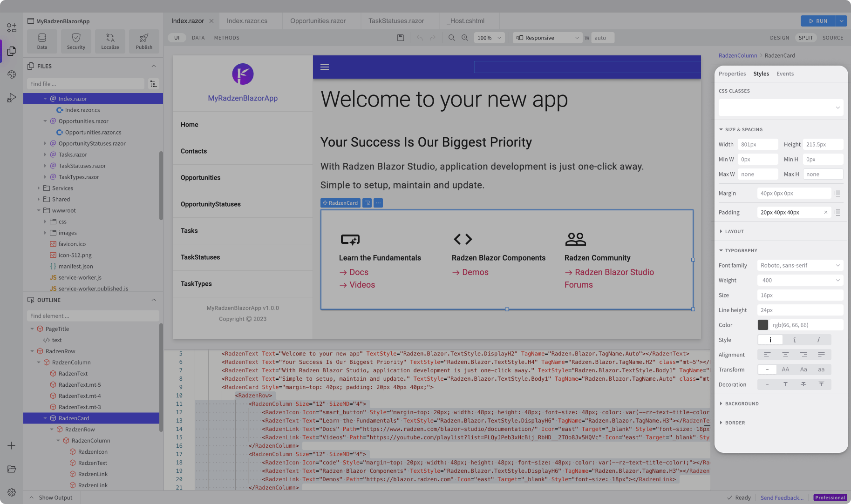
Task: Switch to the Index.razor.cs tab
Action: click(247, 21)
